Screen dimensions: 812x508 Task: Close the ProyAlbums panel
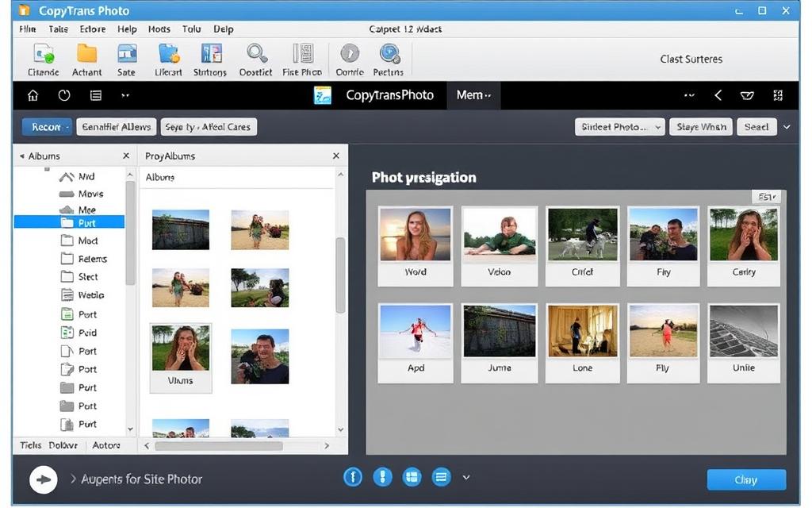[335, 156]
